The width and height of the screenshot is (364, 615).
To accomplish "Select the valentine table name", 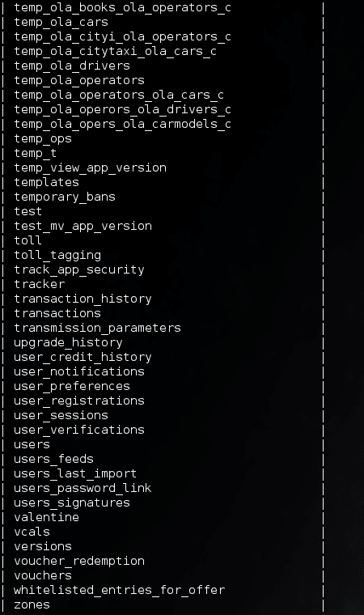I will click(x=46, y=517).
